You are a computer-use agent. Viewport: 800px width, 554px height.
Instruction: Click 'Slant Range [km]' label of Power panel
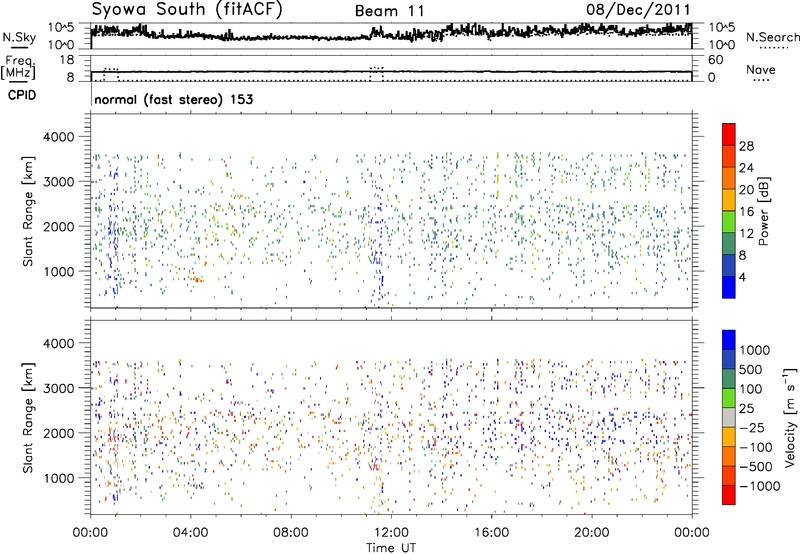(x=28, y=211)
